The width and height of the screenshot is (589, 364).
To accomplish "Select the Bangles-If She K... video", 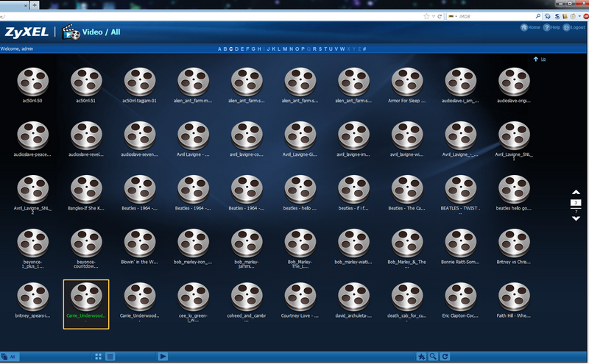I will [86, 193].
